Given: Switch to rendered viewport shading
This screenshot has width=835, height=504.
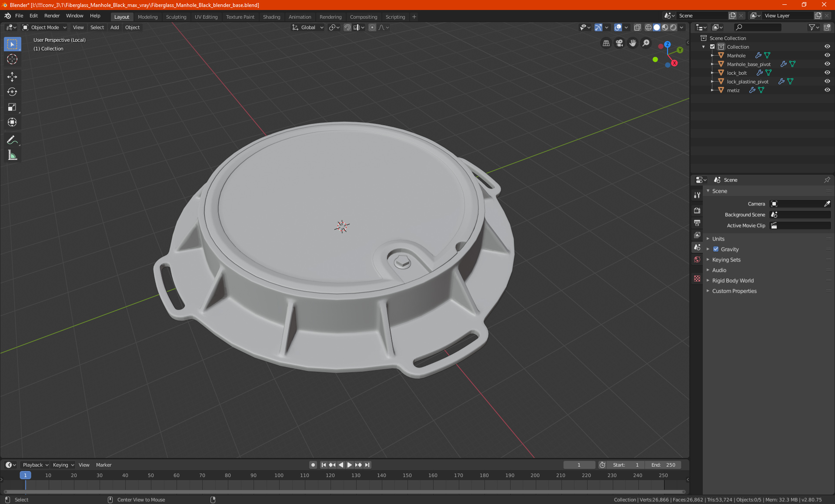Looking at the screenshot, I should click(673, 27).
